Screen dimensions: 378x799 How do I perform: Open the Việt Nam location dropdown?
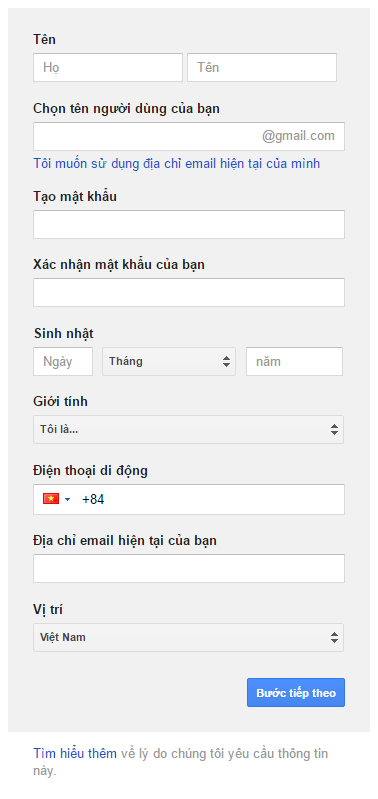pyautogui.click(x=188, y=637)
